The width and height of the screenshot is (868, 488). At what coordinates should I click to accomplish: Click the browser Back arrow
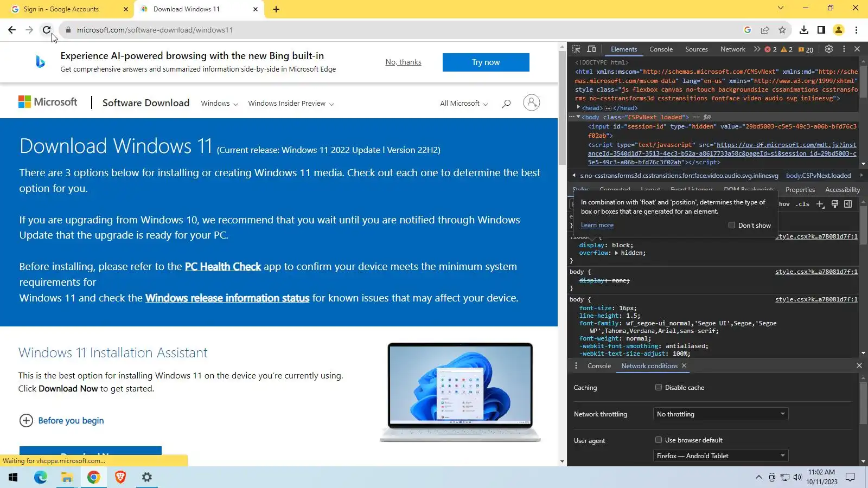coord(12,30)
